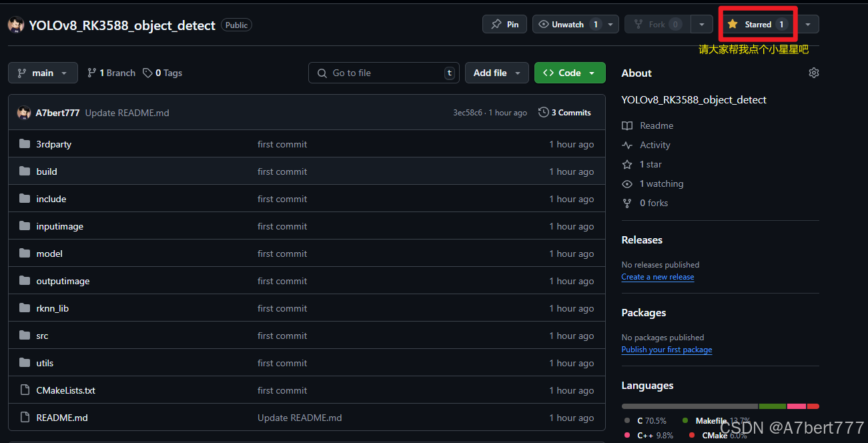868x443 pixels.
Task: Click the folder icon beside model
Action: (x=25, y=254)
